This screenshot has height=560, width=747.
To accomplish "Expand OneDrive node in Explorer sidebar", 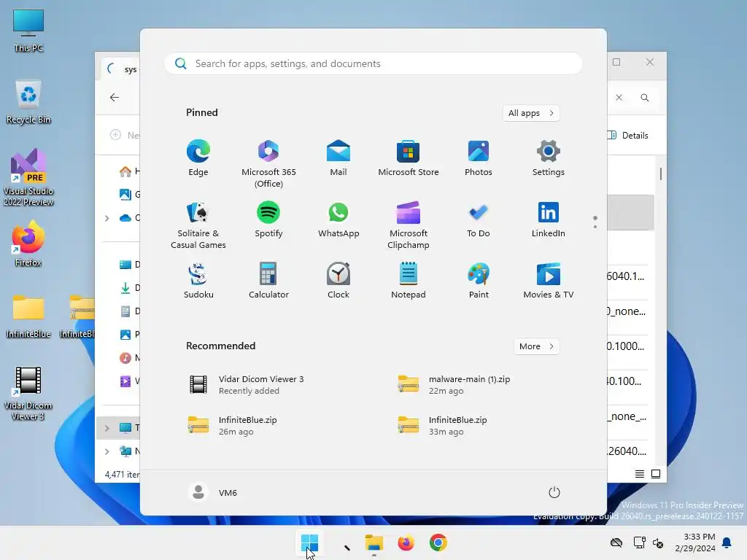I will 107,218.
